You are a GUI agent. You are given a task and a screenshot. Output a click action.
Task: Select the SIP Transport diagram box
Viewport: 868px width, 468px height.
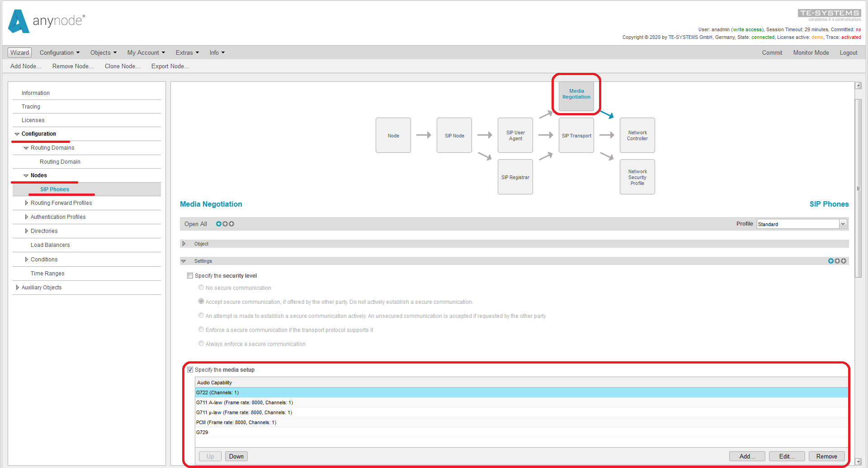[576, 136]
